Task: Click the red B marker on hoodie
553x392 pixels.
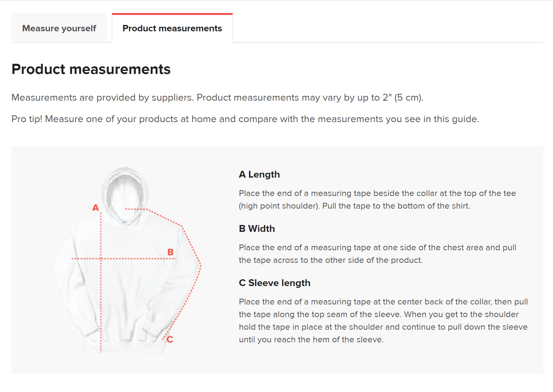Action: pos(171,252)
